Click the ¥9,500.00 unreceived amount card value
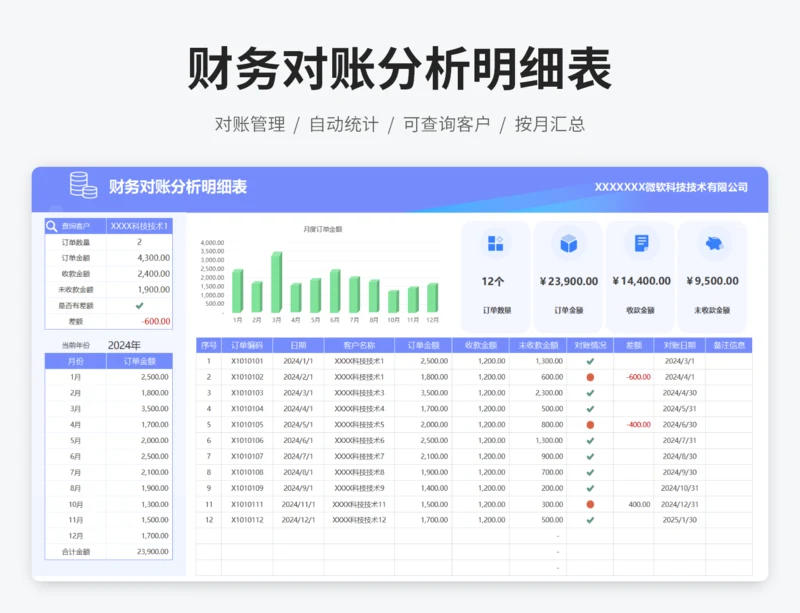Image resolution: width=800 pixels, height=613 pixels. pyautogui.click(x=713, y=281)
